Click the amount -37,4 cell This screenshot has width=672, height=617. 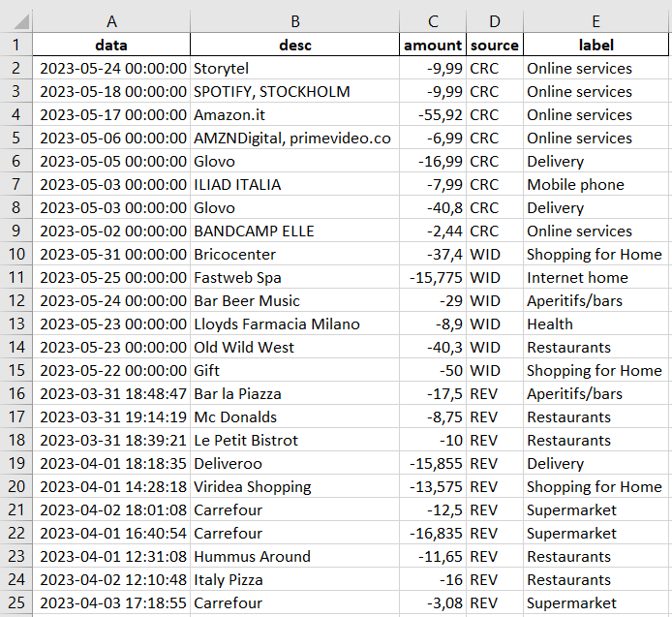433,254
